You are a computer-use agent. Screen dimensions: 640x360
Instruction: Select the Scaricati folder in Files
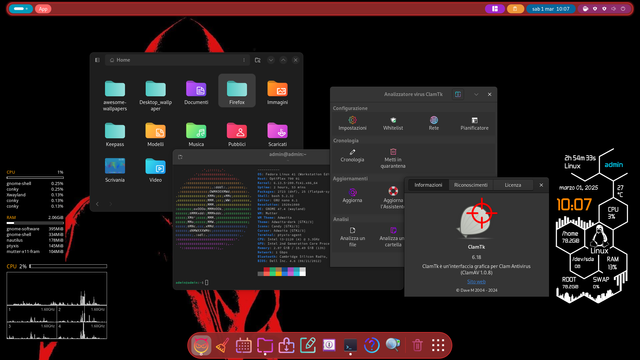pos(278,135)
